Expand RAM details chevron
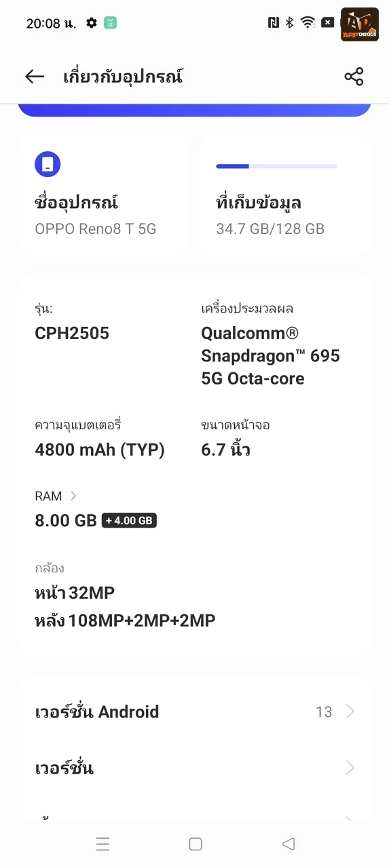Screen dimensions: 389x868 (x=73, y=496)
